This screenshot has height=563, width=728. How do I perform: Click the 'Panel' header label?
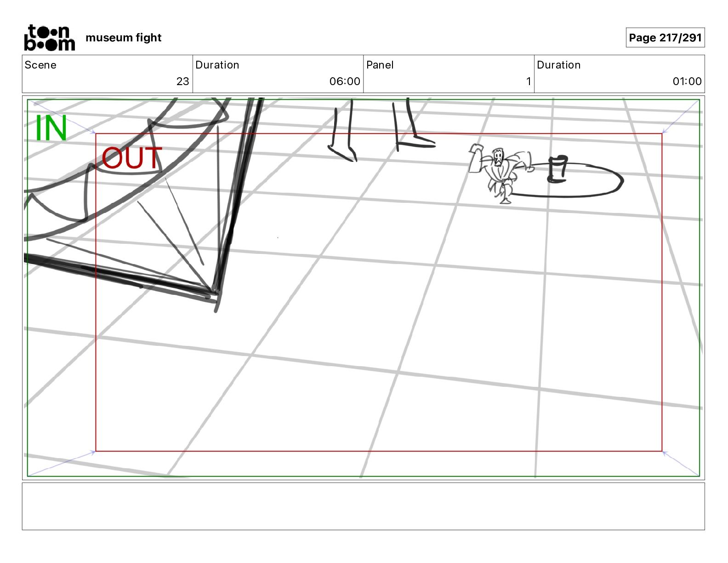[380, 65]
